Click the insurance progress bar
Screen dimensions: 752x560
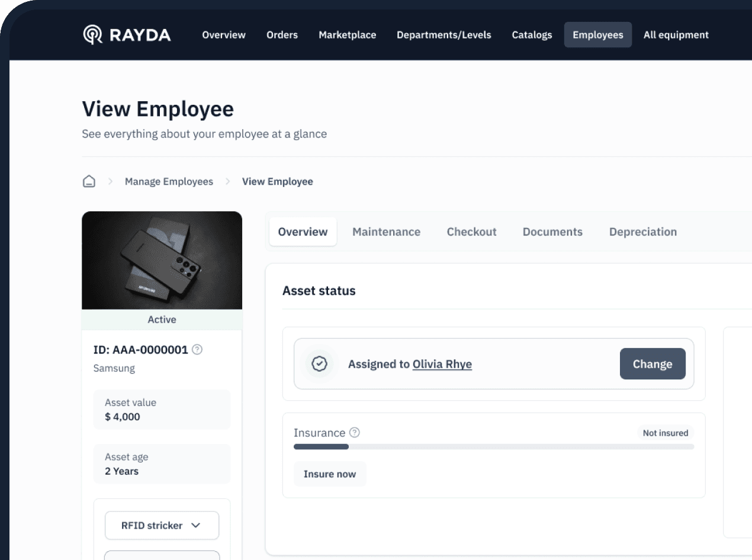click(494, 446)
